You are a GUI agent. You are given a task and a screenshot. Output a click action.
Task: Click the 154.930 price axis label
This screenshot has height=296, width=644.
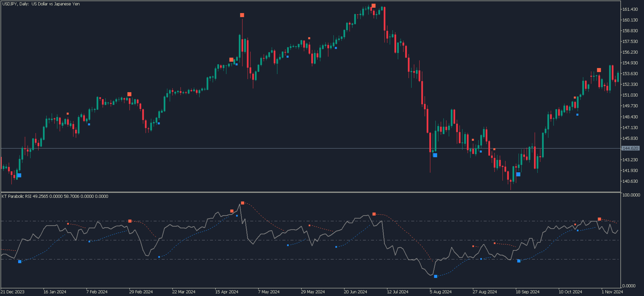[630, 63]
